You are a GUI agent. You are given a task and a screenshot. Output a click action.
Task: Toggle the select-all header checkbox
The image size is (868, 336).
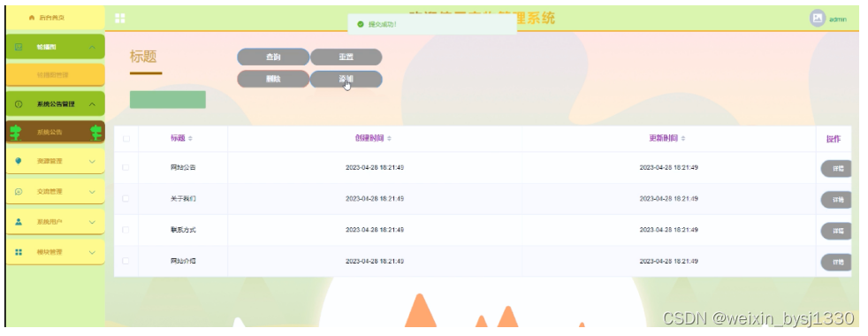click(126, 139)
